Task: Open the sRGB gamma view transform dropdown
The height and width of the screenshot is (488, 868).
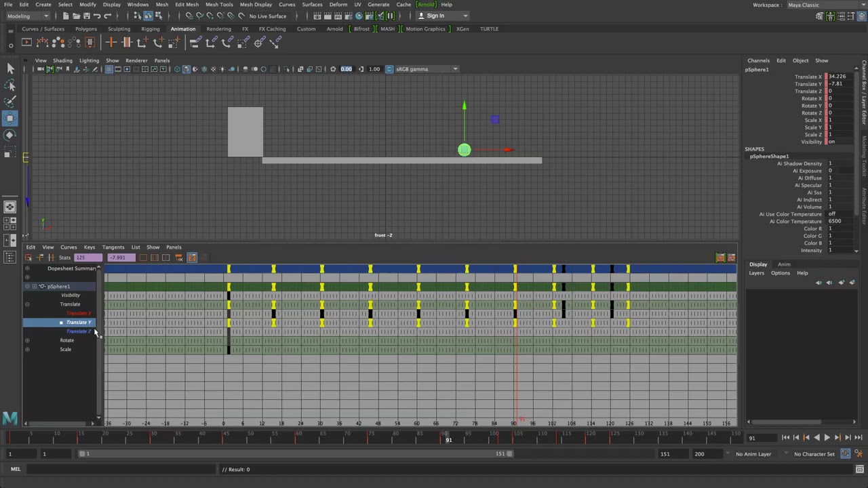Action: click(426, 69)
